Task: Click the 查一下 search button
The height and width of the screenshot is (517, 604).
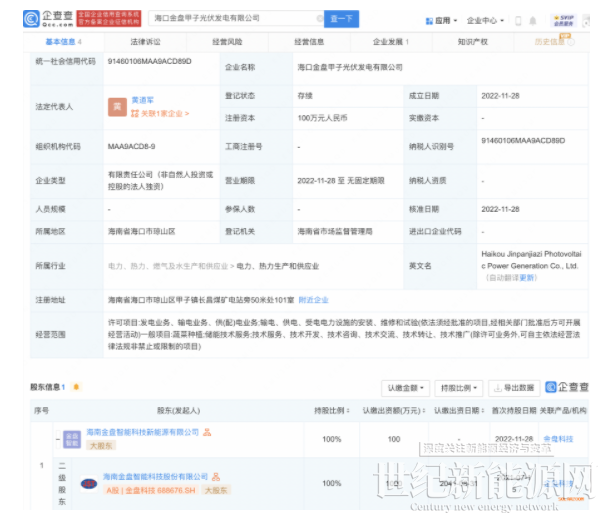Action: pyautogui.click(x=341, y=19)
